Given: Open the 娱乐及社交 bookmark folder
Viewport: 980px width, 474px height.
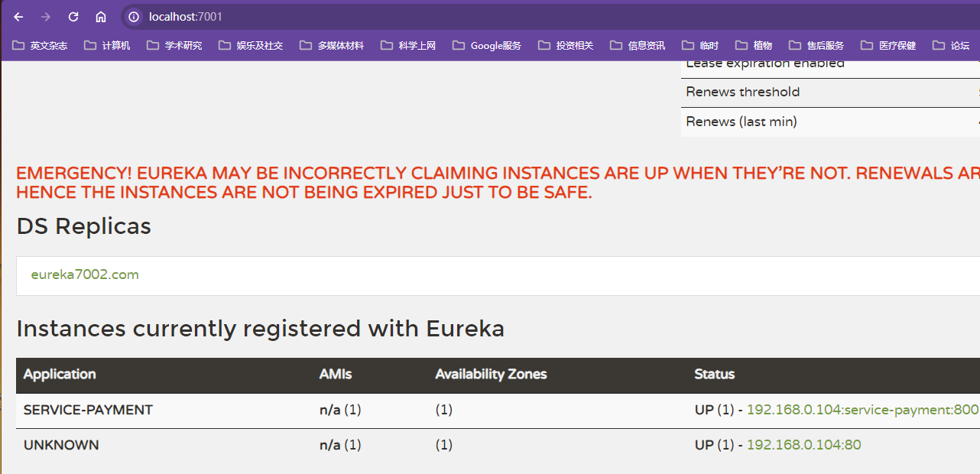Looking at the screenshot, I should [251, 46].
